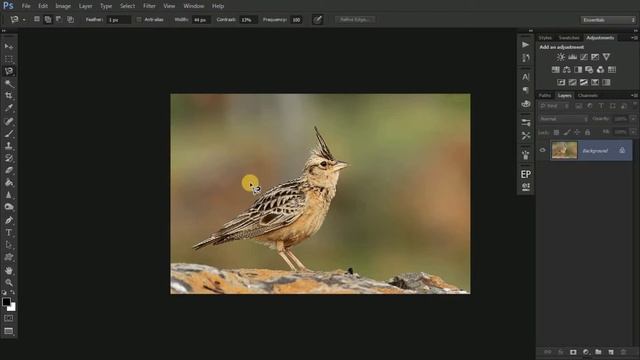The height and width of the screenshot is (360, 640).
Task: Enable Add to selection mode
Action: [48, 19]
